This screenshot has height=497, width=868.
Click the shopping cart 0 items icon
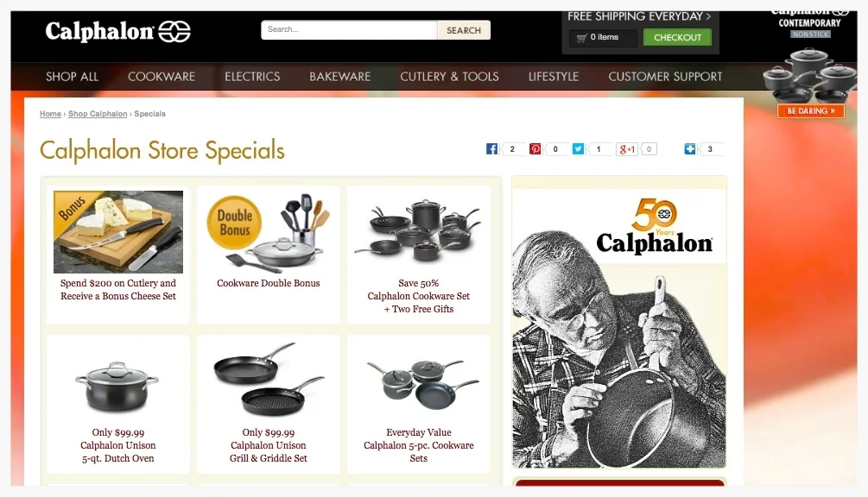point(581,38)
